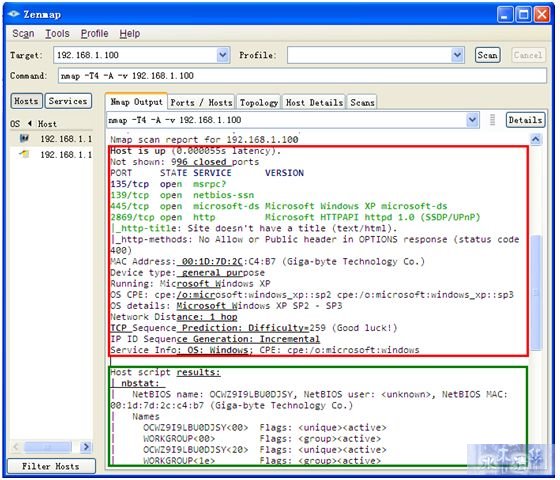Expand the Target dropdown arrow
The height and width of the screenshot is (480, 560).
tap(223, 55)
